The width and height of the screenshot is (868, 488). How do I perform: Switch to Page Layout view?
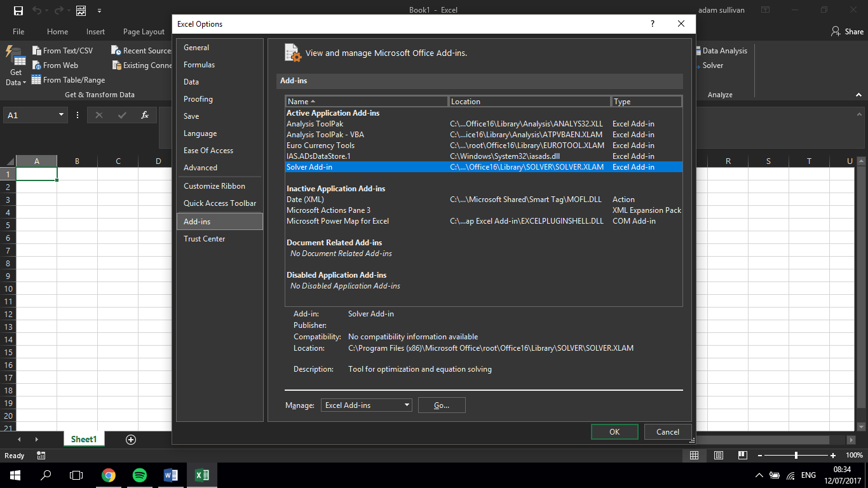[718, 455]
